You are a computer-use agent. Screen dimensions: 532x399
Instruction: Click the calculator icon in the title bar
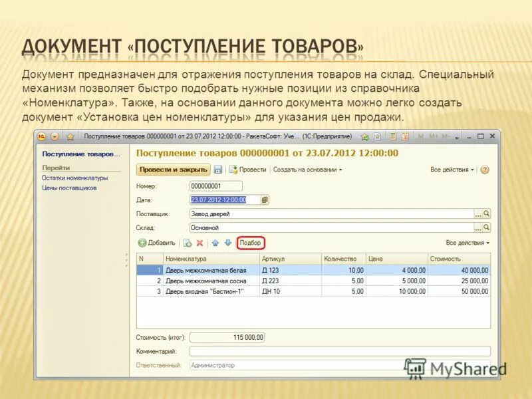click(392, 136)
